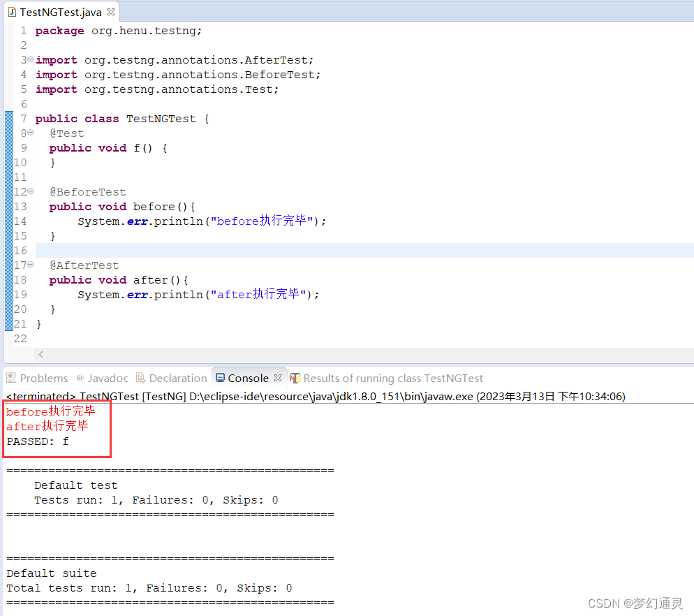The height and width of the screenshot is (616, 694).
Task: Click line number 22 in the gutter
Action: (x=20, y=338)
